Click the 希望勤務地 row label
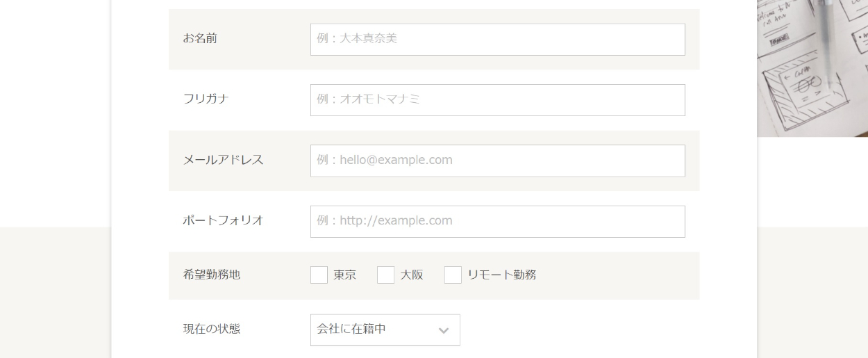 [x=212, y=275]
